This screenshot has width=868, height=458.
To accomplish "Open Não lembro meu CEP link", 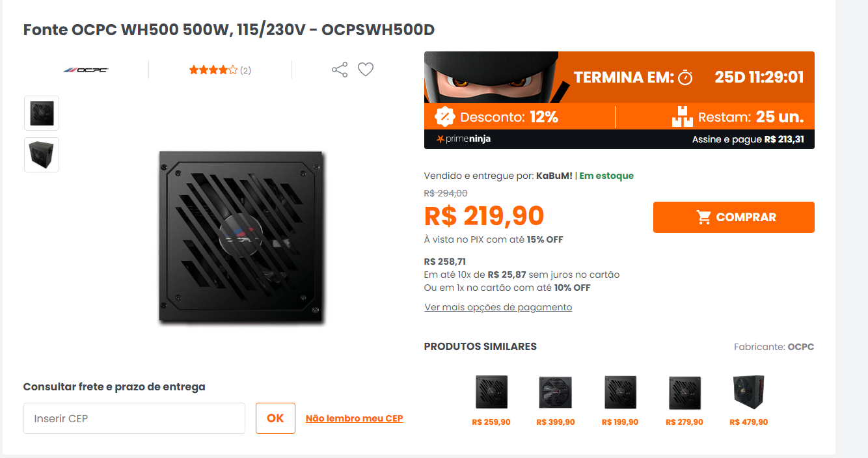I will coord(355,418).
